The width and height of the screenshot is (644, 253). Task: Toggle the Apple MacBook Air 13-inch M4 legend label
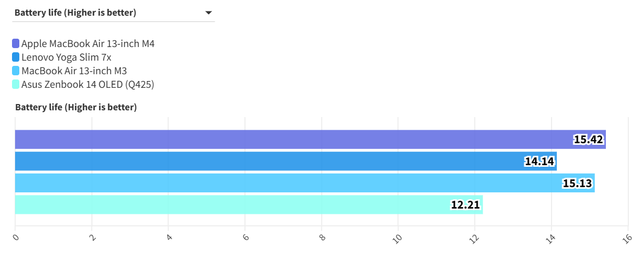(x=88, y=43)
